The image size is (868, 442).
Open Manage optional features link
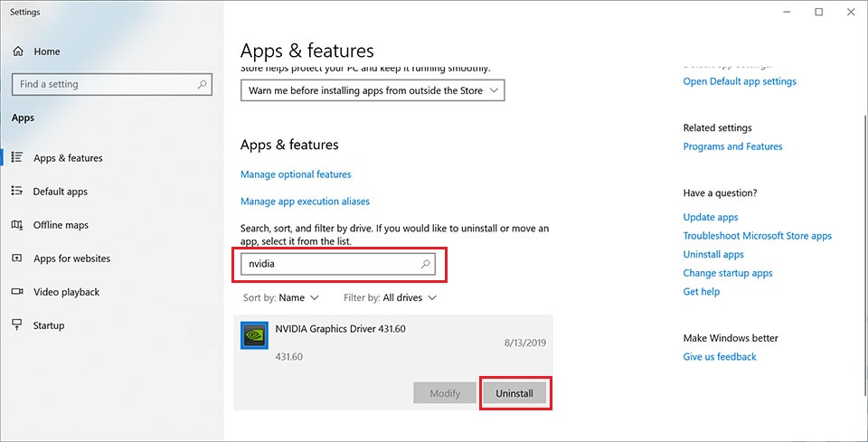[x=296, y=174]
